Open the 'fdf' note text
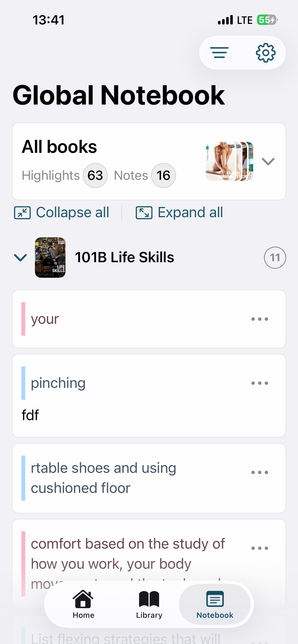The height and width of the screenshot is (644, 298). [30, 415]
